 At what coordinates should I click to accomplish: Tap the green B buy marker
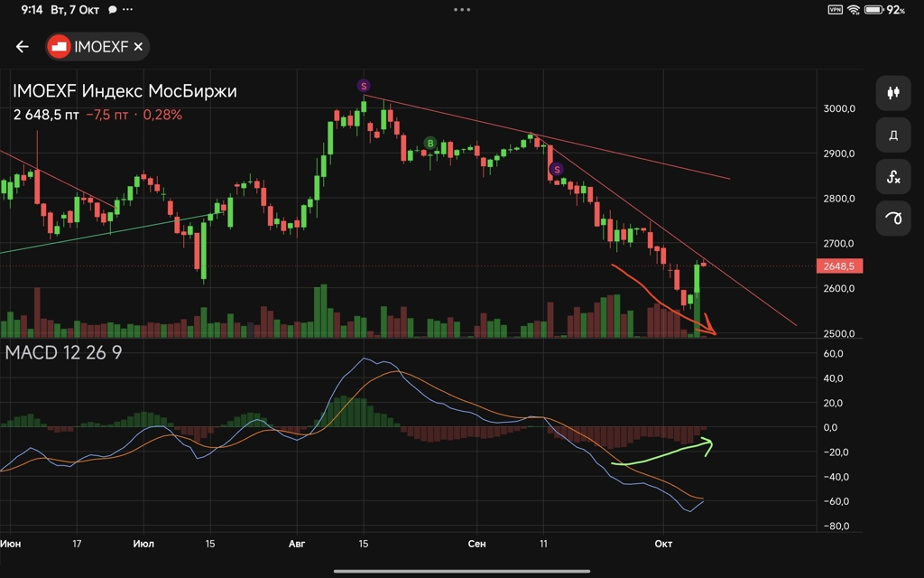(x=430, y=143)
